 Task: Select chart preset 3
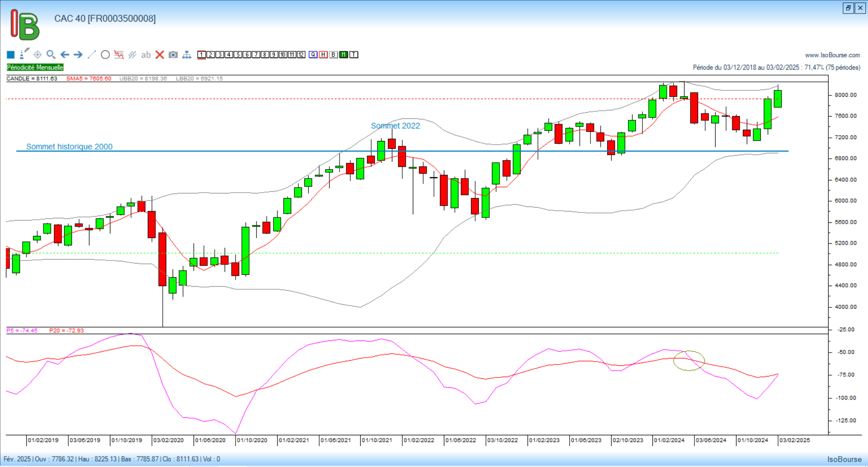220,55
